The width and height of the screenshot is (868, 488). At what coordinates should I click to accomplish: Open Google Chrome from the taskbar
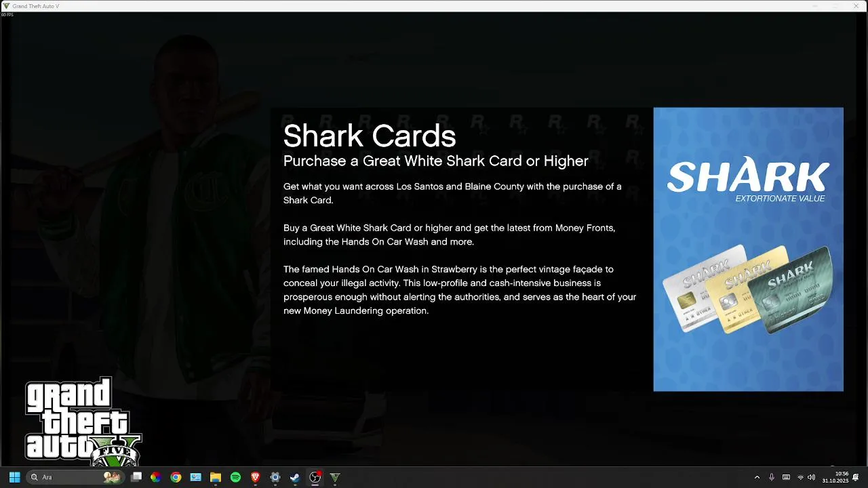[176, 477]
